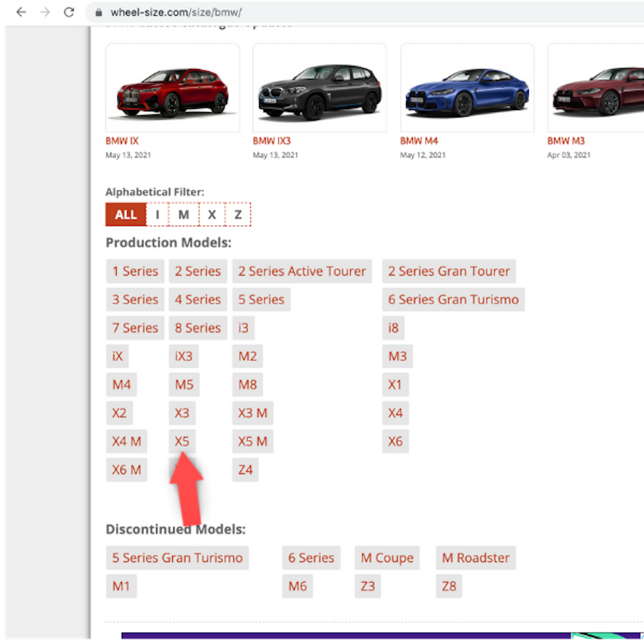This screenshot has width=644, height=644.
Task: Open the M1 model
Action: (121, 586)
